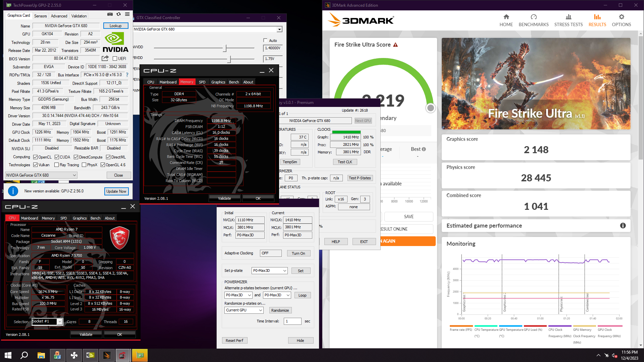
Task: Open the Bench tab in the bottom CPU-Z window
Action: coord(95,218)
